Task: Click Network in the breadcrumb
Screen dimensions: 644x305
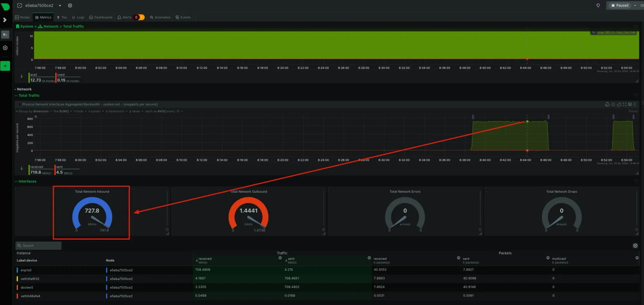Action: pyautogui.click(x=51, y=26)
